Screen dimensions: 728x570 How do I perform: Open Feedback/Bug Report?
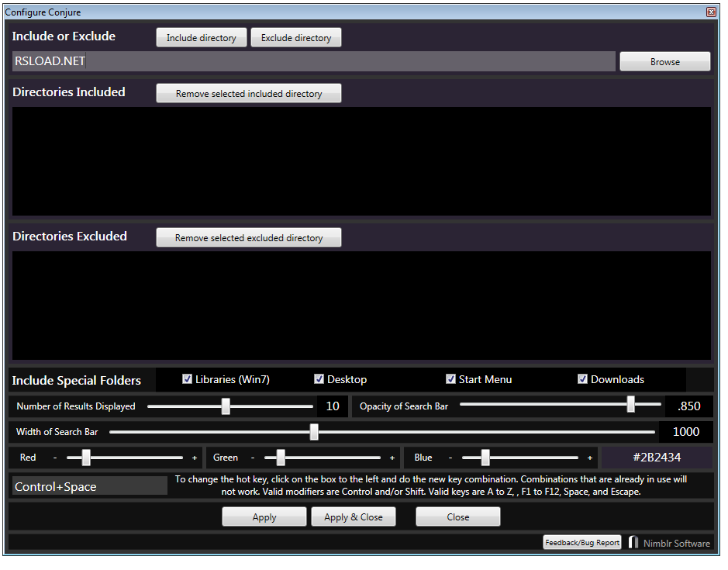[x=582, y=543]
